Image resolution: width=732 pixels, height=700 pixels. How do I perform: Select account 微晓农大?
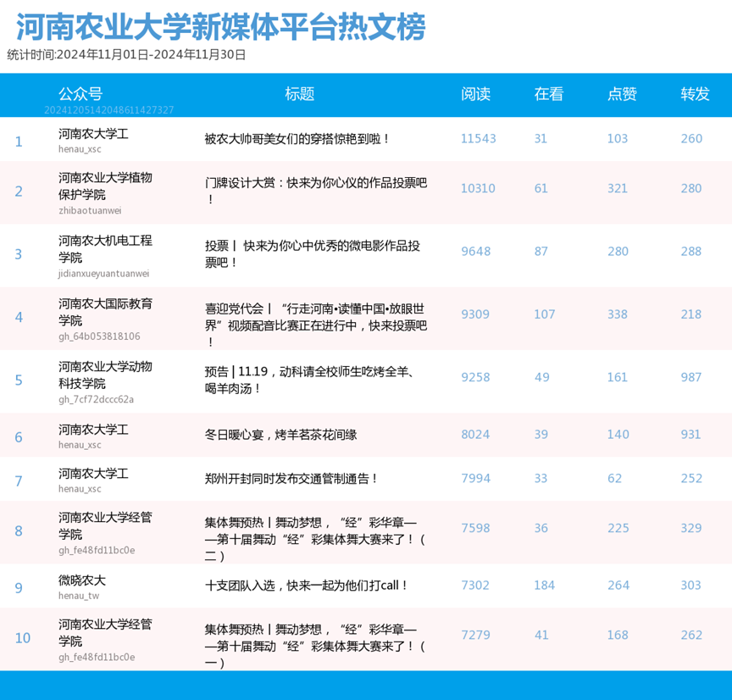pyautogui.click(x=82, y=581)
